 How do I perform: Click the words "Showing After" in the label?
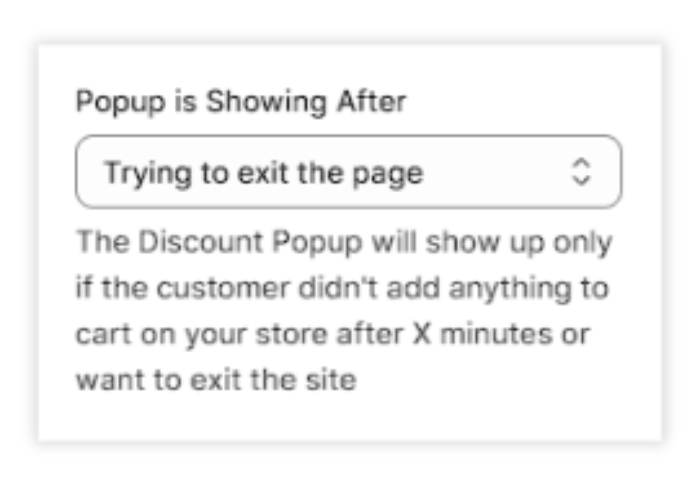306,103
